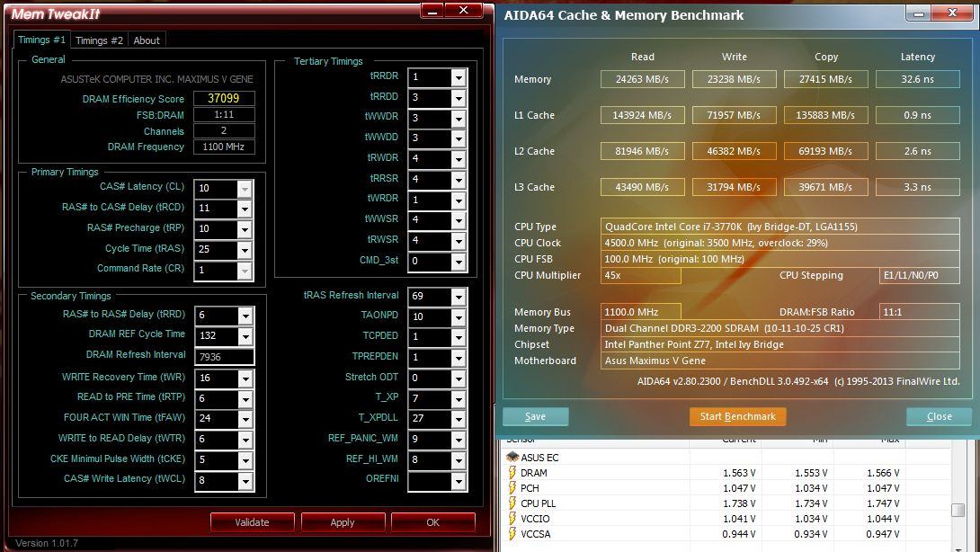Open the tWWDR tertiary timing dropdown
Screen dimensions: 980x552
pyautogui.click(x=459, y=118)
